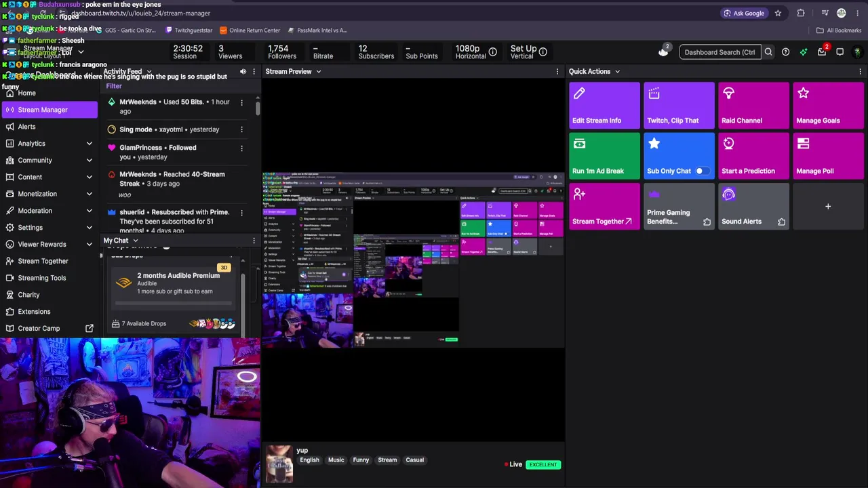Open My Chat panel options menu
Image resolution: width=868 pixels, height=488 pixels.
[x=254, y=241]
